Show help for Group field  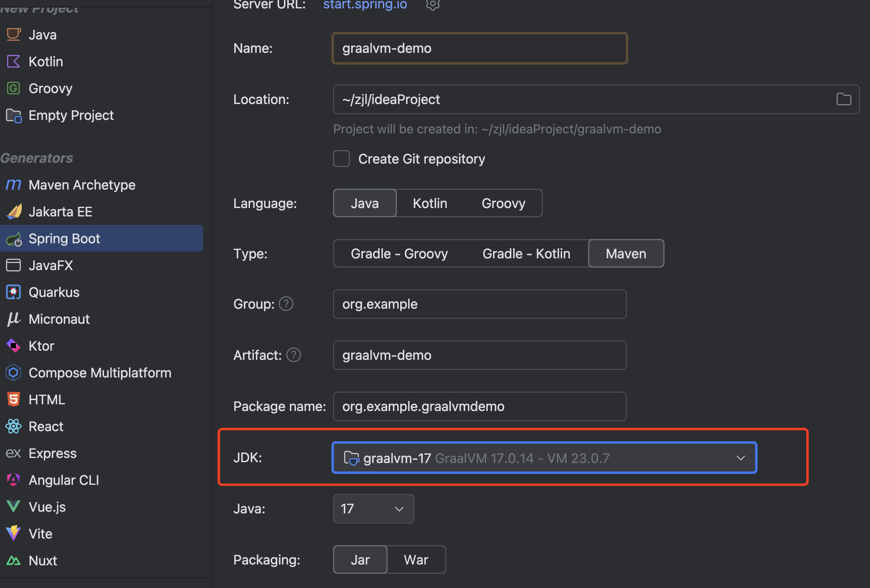286,304
